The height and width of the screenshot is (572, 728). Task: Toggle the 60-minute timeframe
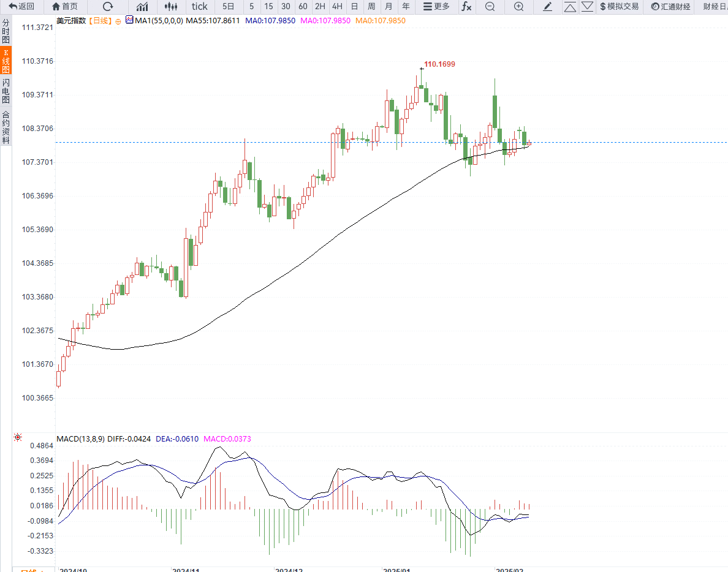point(303,7)
